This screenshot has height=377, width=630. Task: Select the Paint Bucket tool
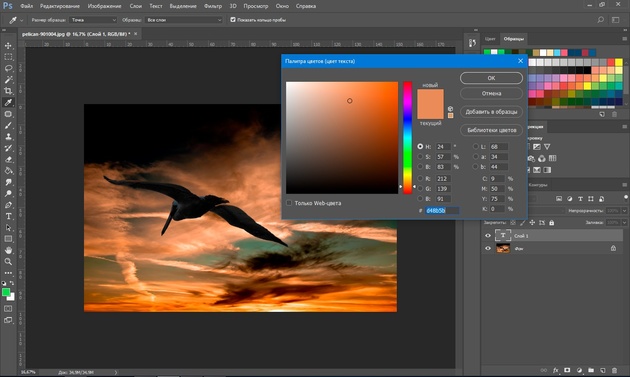tap(8, 170)
